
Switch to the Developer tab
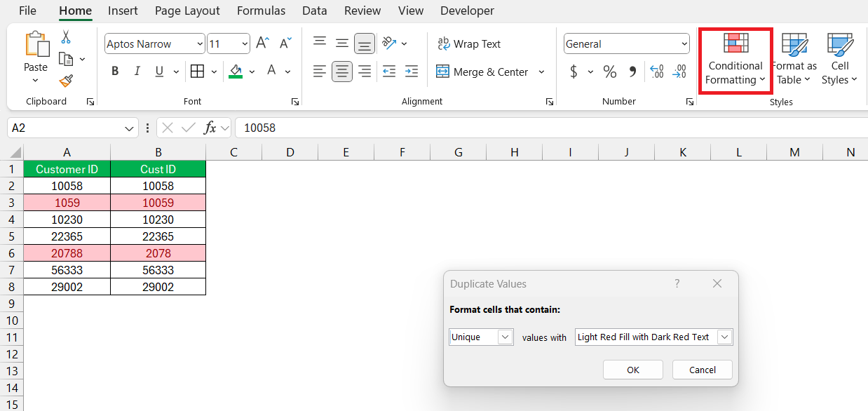467,11
